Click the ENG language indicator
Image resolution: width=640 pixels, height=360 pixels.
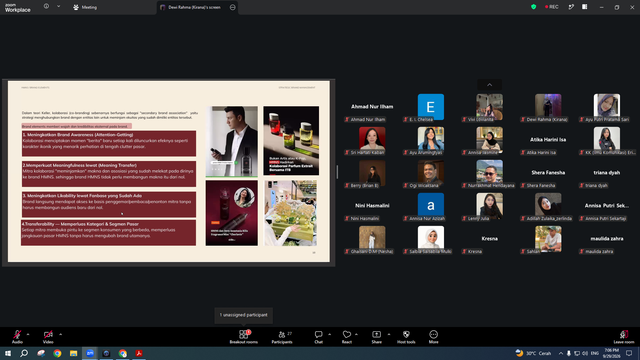(x=595, y=353)
